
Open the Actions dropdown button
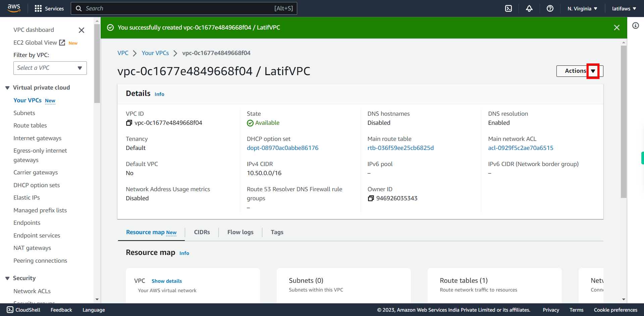click(x=580, y=71)
